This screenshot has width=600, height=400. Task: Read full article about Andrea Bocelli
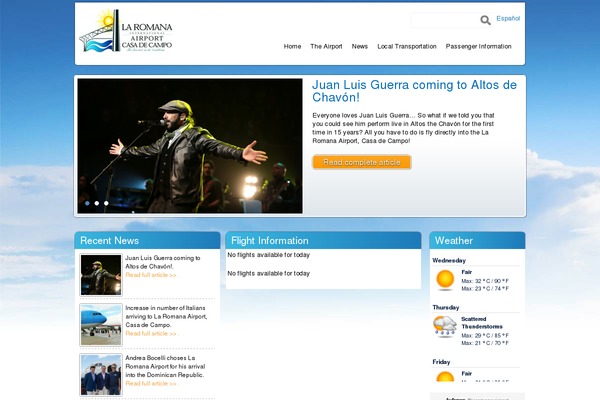point(151,384)
